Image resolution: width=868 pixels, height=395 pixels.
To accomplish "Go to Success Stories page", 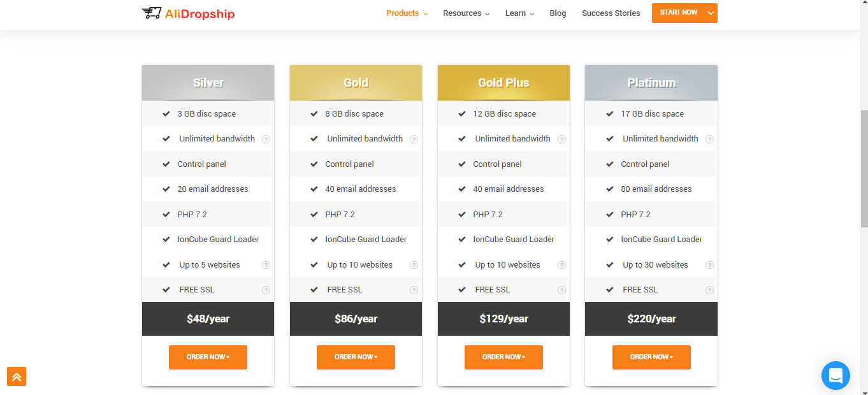I will point(611,13).
